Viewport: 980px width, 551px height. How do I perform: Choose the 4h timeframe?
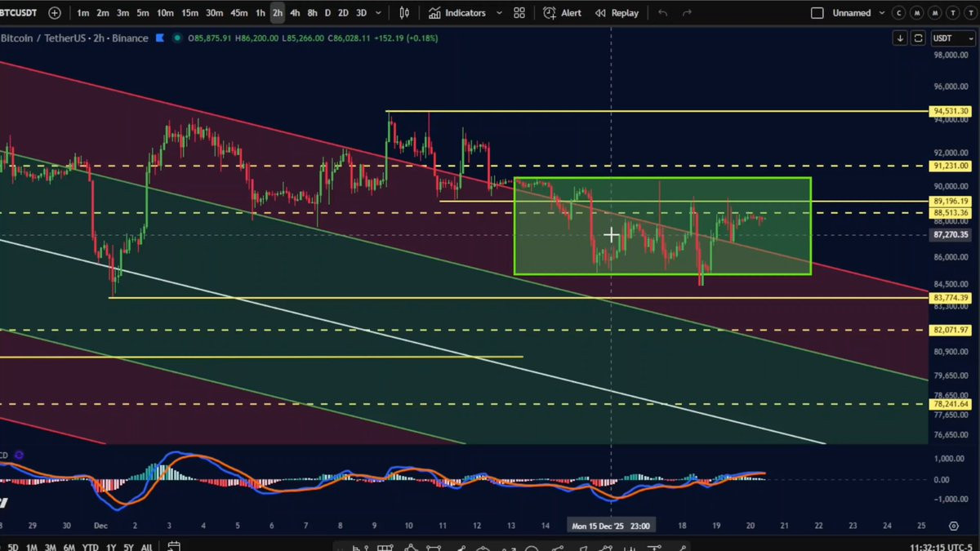tap(295, 13)
